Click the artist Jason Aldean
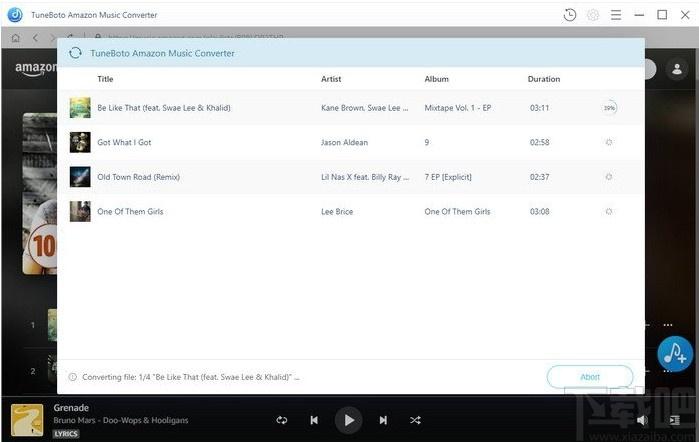 click(345, 142)
